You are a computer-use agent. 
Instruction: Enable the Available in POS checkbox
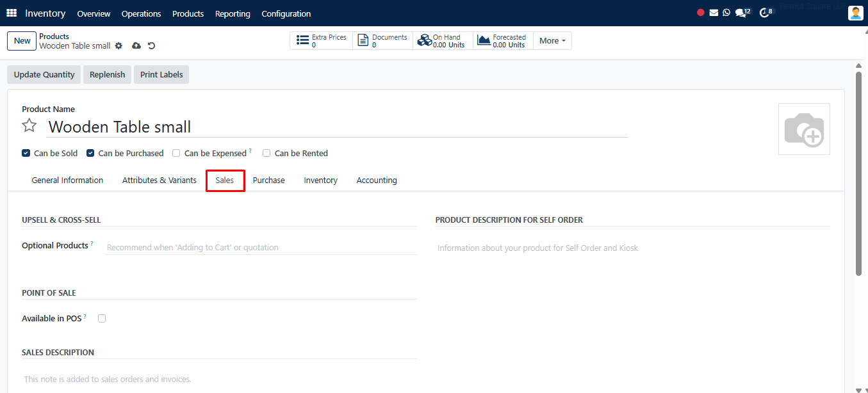(x=102, y=318)
